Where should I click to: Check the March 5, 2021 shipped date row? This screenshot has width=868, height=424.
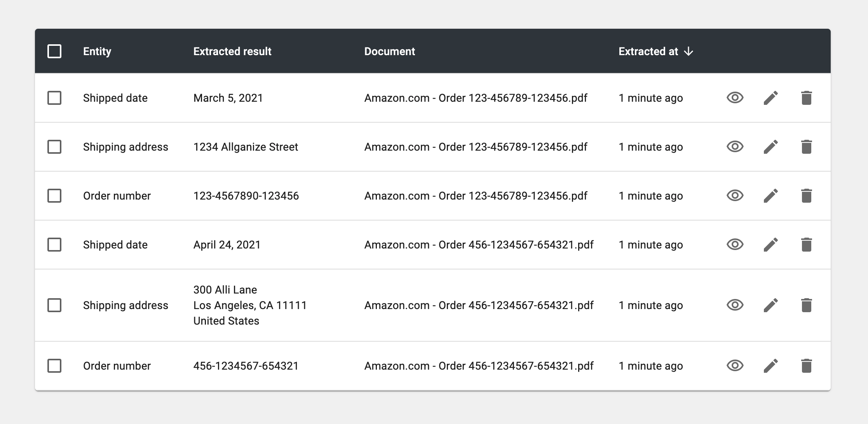click(54, 98)
